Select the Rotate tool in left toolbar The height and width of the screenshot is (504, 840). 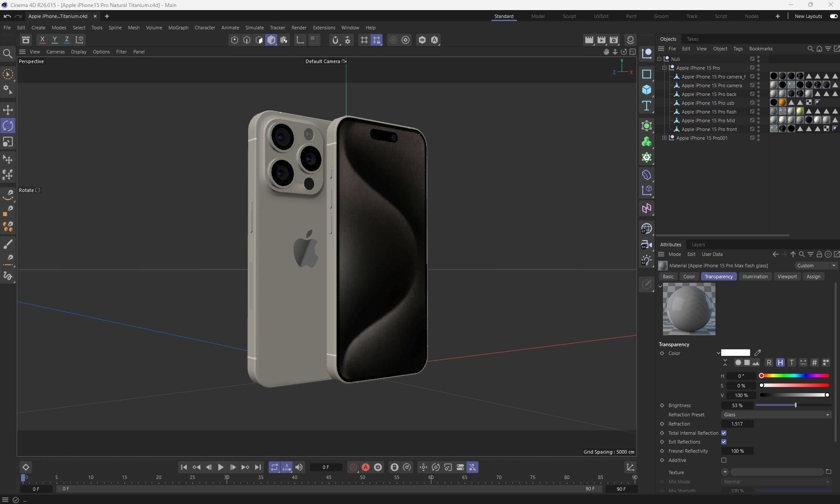[x=8, y=126]
